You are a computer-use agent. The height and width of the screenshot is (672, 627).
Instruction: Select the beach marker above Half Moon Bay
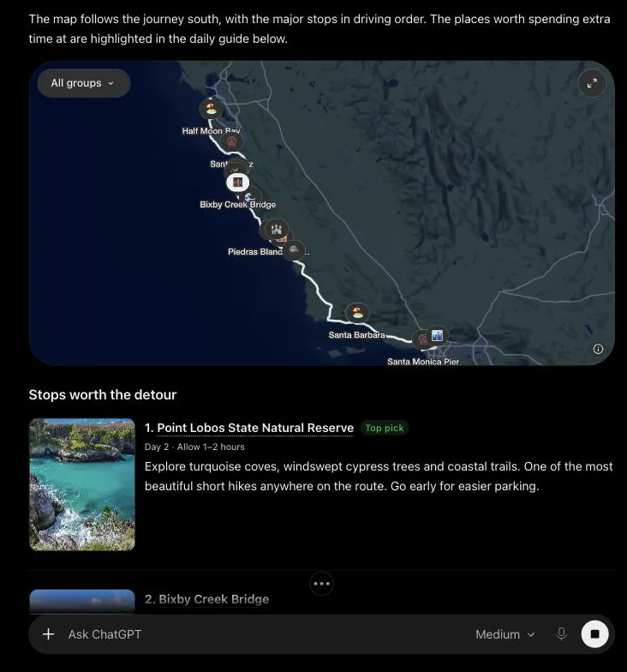click(x=211, y=108)
